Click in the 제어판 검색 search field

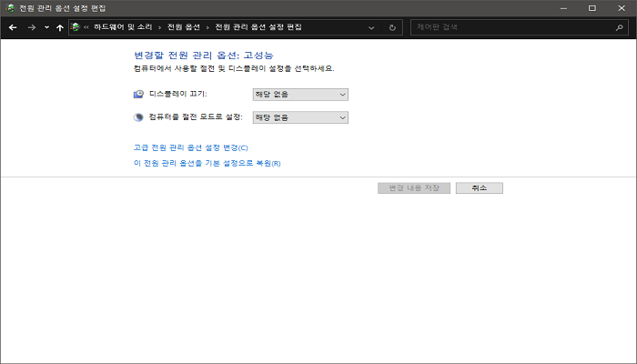(510, 28)
